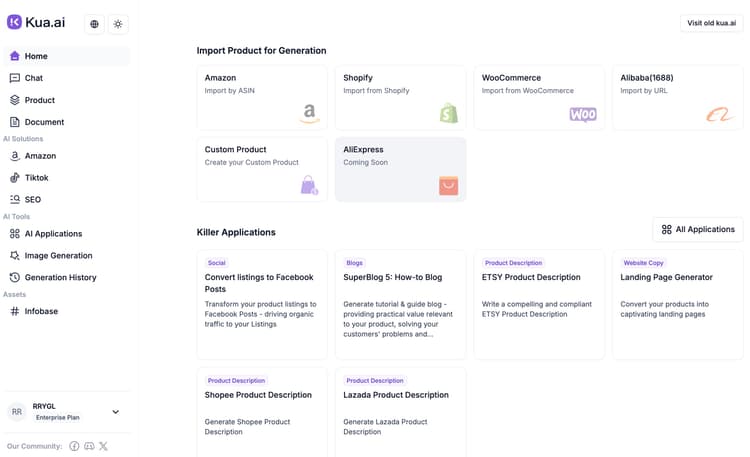Image resolution: width=750 pixels, height=457 pixels.
Task: Click the WooCommerce import card
Action: (x=538, y=97)
